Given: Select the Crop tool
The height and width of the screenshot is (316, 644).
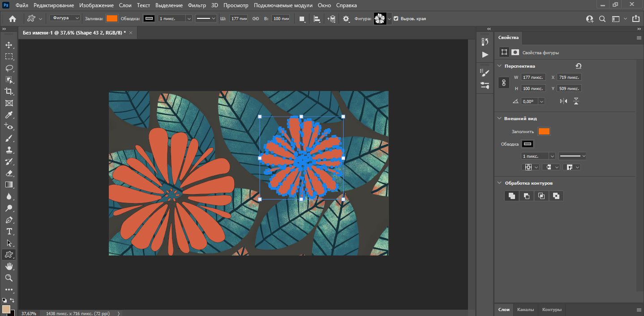Looking at the screenshot, I should coord(9,91).
